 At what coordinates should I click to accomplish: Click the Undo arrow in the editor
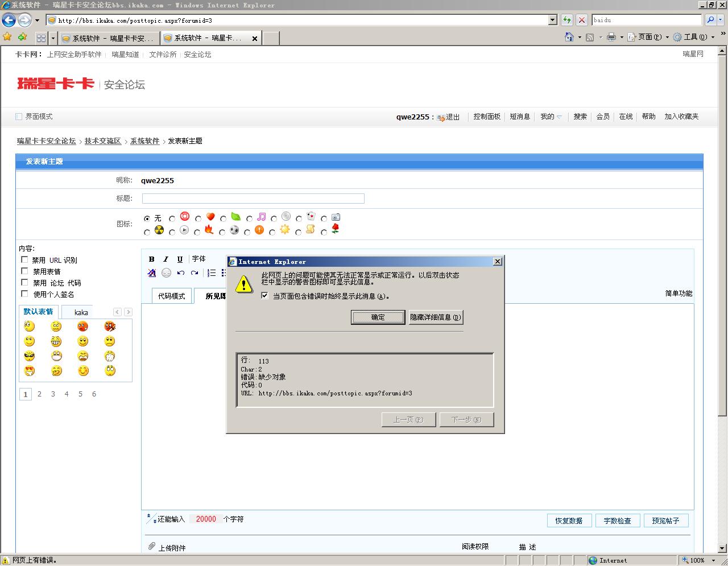point(180,272)
